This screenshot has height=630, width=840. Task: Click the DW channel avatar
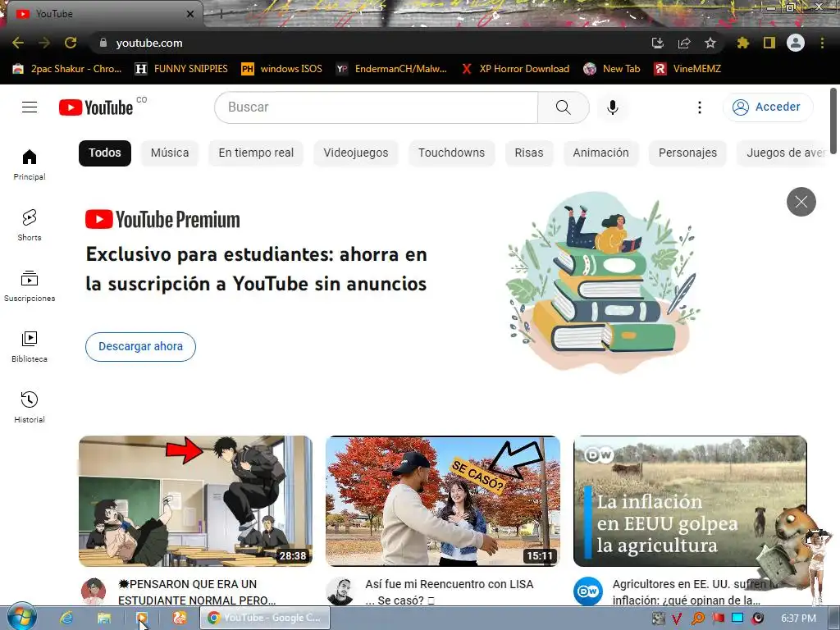coord(587,591)
